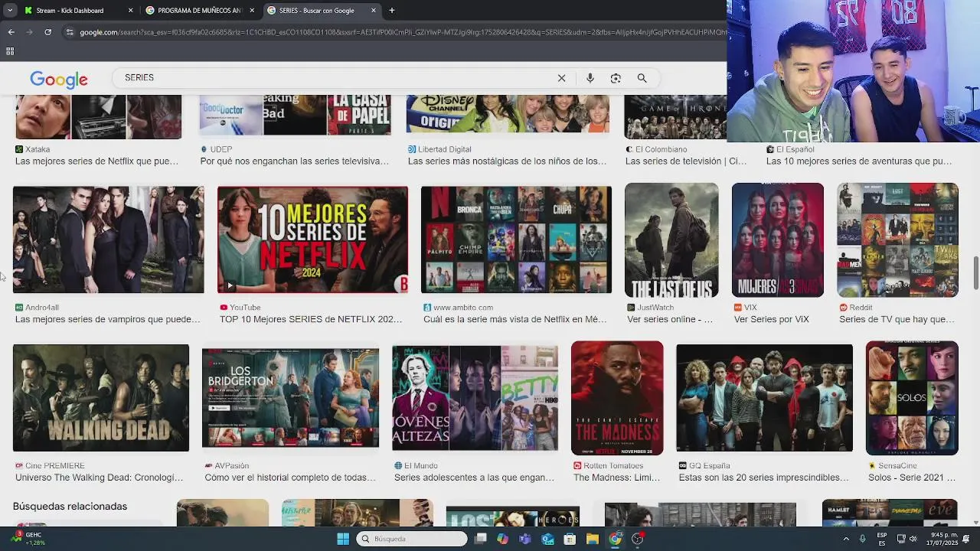
Task: Open Microsoft Store from the taskbar
Action: pyautogui.click(x=570, y=539)
